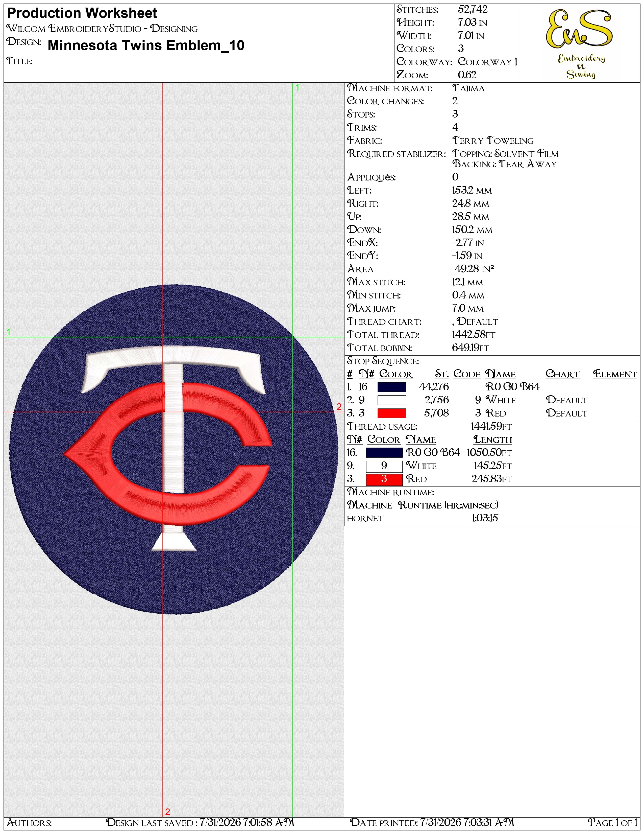Click the Down value "150.2 mm"

[472, 229]
